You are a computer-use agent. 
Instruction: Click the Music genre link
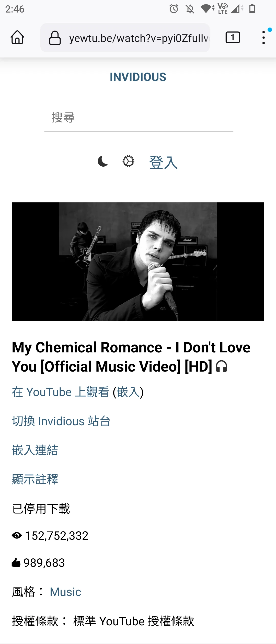point(65,592)
